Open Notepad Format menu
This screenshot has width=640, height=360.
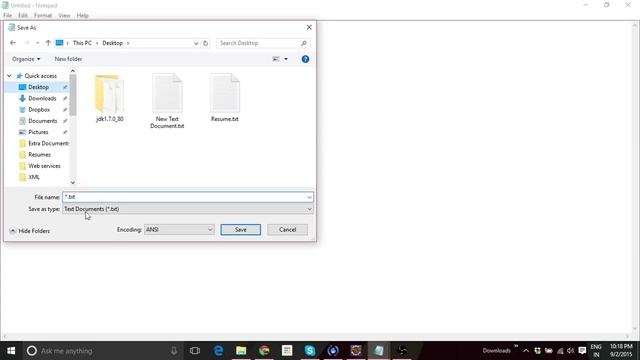point(43,16)
